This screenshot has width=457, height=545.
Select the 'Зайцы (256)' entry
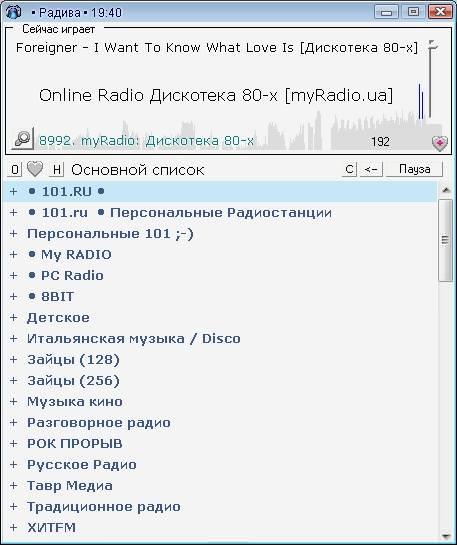click(73, 381)
